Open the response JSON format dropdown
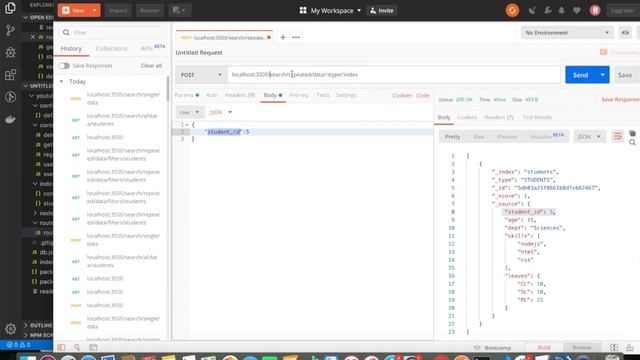The height and width of the screenshot is (360, 640). tap(589, 137)
